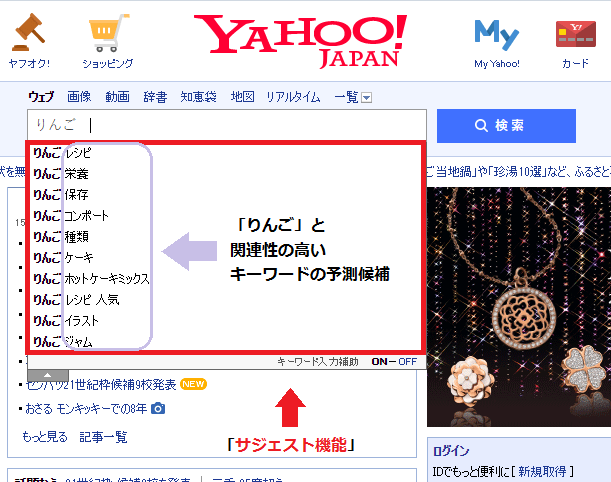611x482 pixels.
Task: Open the ショッピング cart icon
Action: pos(108,33)
